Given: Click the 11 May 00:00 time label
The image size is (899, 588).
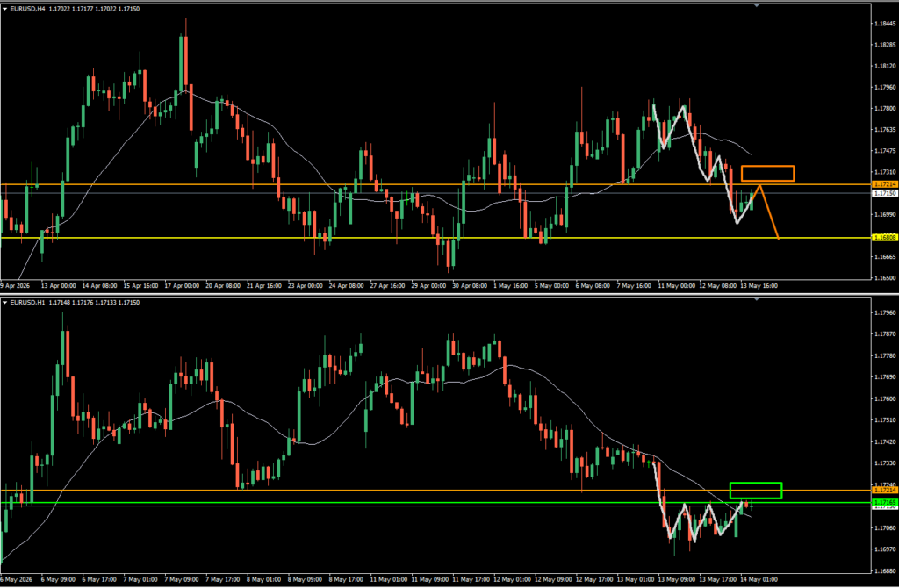Looking at the screenshot, I should [676, 285].
